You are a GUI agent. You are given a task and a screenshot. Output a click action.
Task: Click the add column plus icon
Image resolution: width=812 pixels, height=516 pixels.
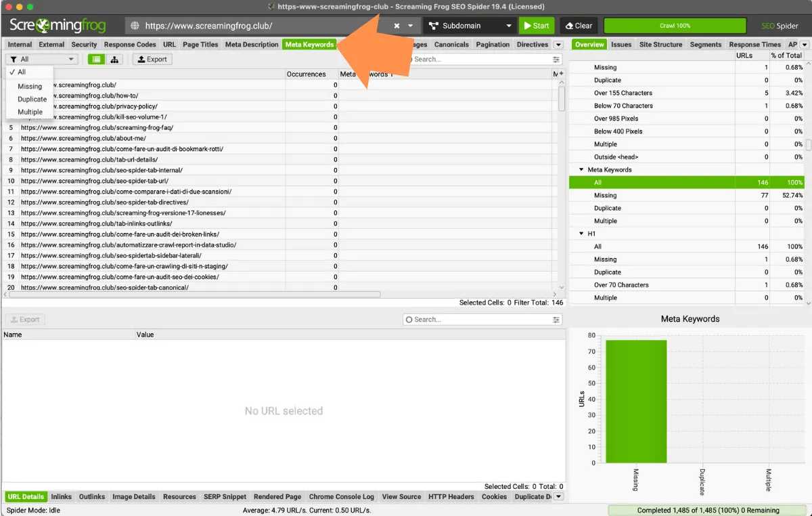pos(560,74)
